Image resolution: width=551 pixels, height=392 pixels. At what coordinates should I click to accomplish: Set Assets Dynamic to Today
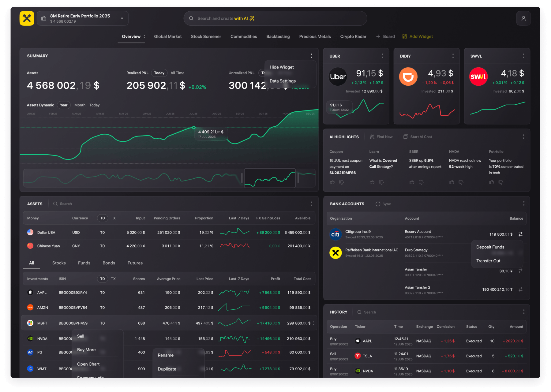(95, 105)
